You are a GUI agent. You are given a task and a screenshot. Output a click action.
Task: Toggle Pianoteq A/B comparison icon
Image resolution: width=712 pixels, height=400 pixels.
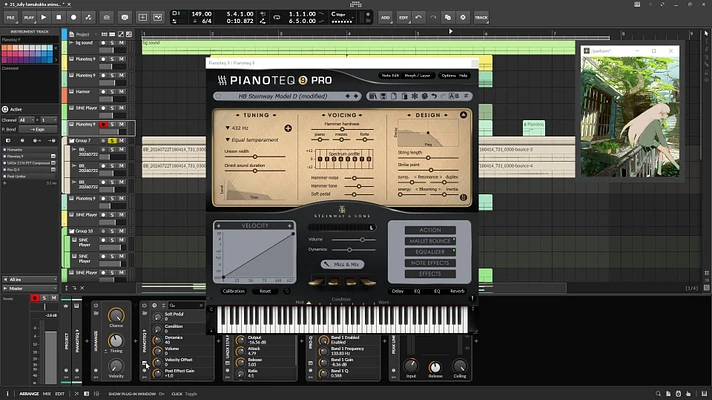coord(454,96)
